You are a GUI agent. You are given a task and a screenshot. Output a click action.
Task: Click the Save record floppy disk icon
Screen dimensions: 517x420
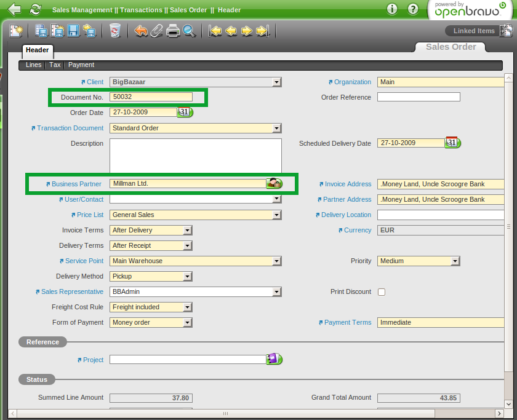73,31
